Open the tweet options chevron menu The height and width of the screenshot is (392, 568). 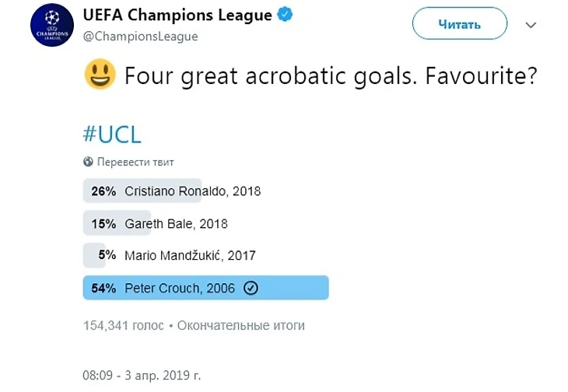pos(531,25)
